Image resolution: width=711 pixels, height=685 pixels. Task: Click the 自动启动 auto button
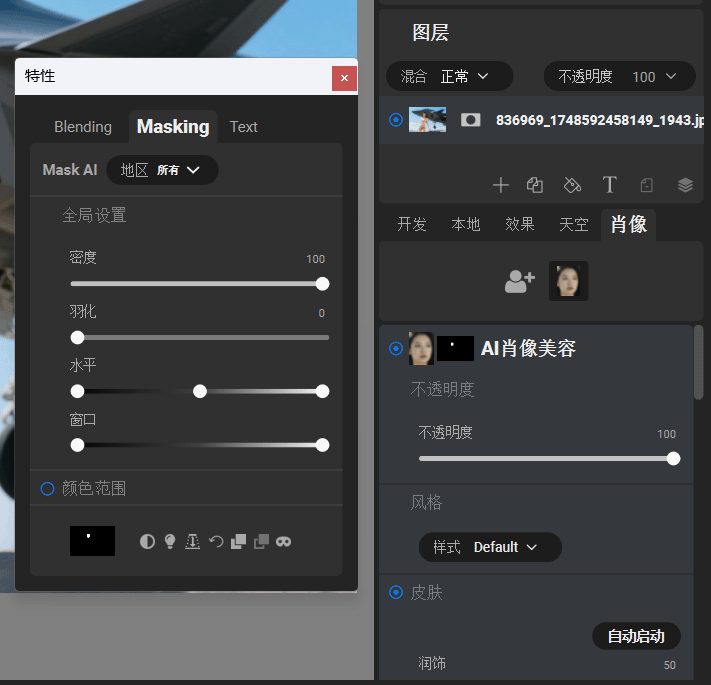[636, 636]
